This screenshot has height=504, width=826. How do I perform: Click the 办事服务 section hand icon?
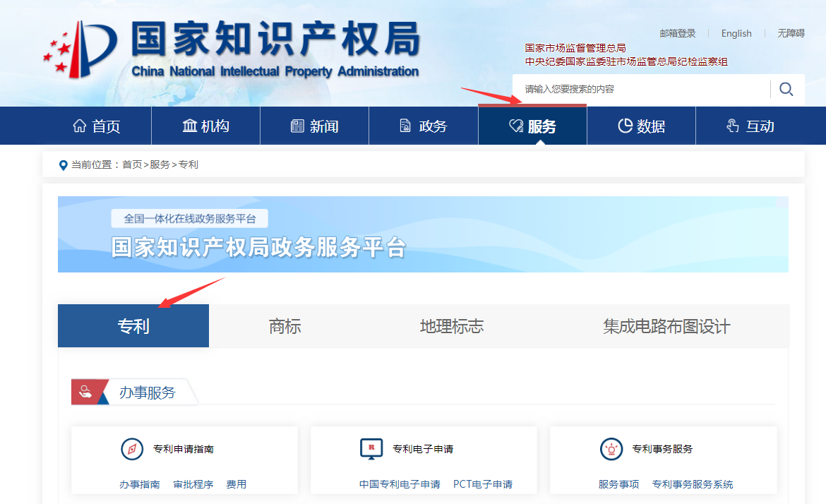pyautogui.click(x=85, y=392)
